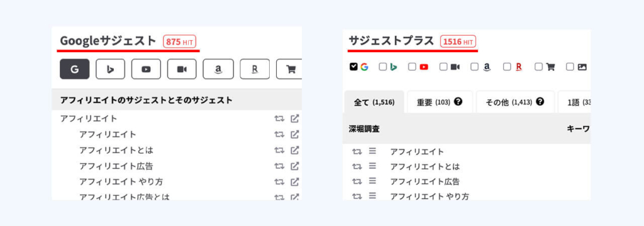
Task: Tick the Amazon checkbox in サジェストプラス
Action: [474, 67]
